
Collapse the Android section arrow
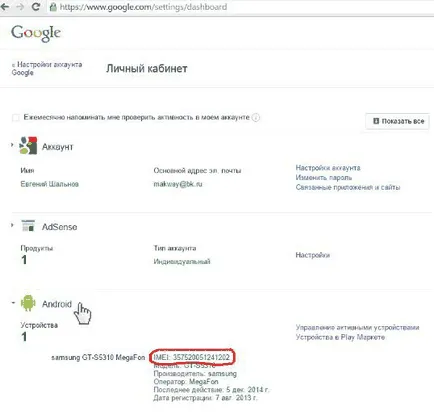pos(13,303)
